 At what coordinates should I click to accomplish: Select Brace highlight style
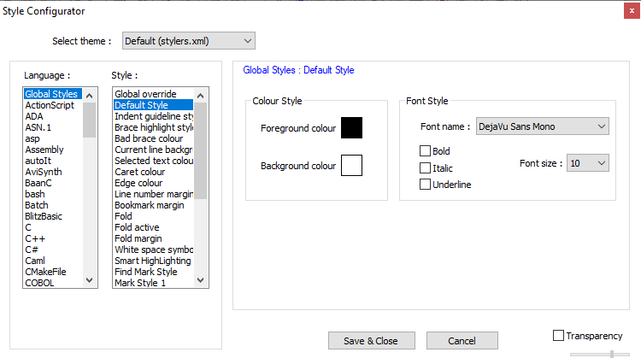coord(153,127)
